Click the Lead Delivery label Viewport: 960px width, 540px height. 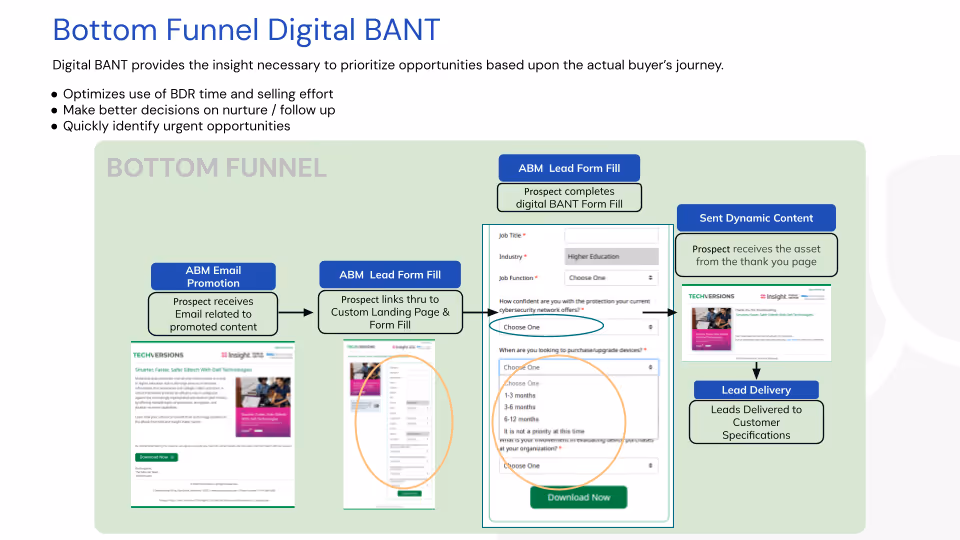click(756, 390)
